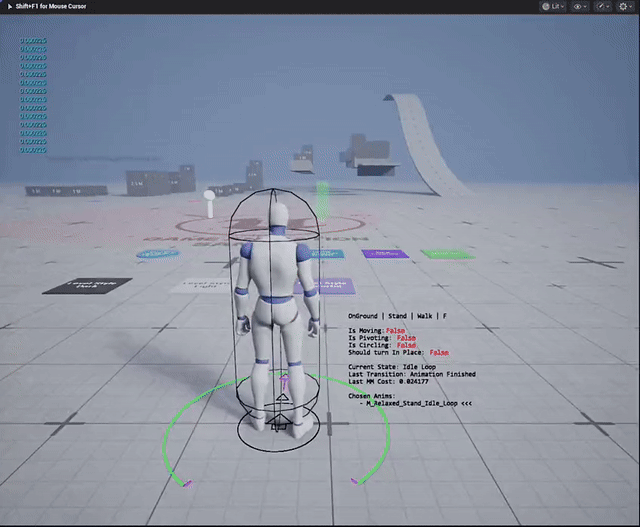The height and width of the screenshot is (527, 640).
Task: Click the dark 'Level Style Dark' floor pad
Action: point(87,286)
